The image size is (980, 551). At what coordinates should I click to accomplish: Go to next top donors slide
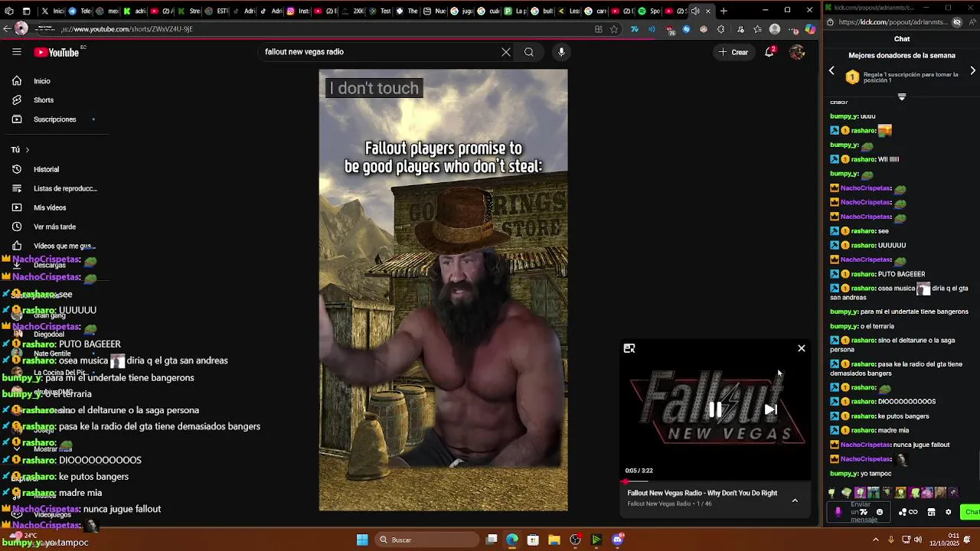pyautogui.click(x=972, y=70)
